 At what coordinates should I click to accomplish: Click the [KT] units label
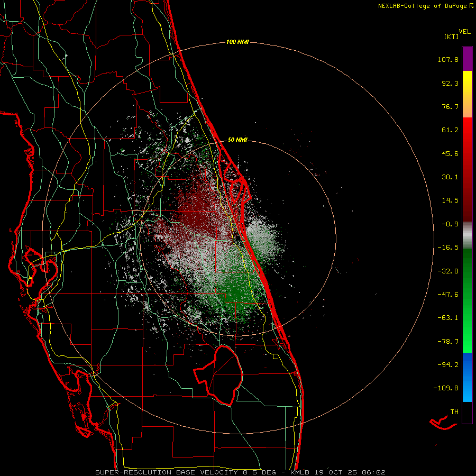[x=452, y=36]
